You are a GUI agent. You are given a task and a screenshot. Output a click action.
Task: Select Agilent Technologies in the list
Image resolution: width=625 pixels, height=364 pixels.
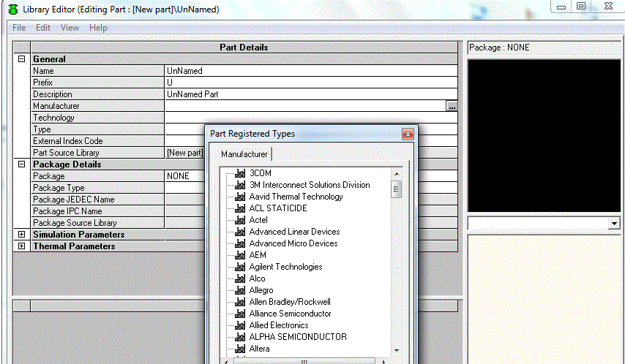tap(286, 267)
